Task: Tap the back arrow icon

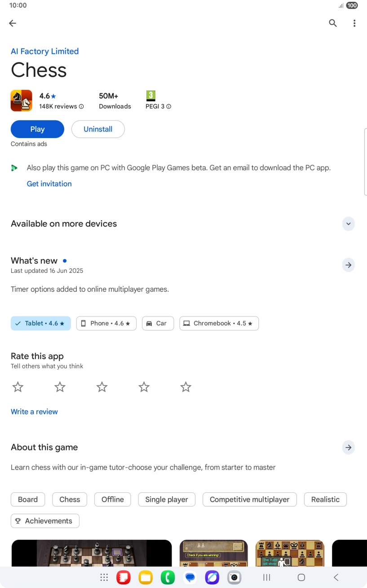Action: (x=13, y=23)
